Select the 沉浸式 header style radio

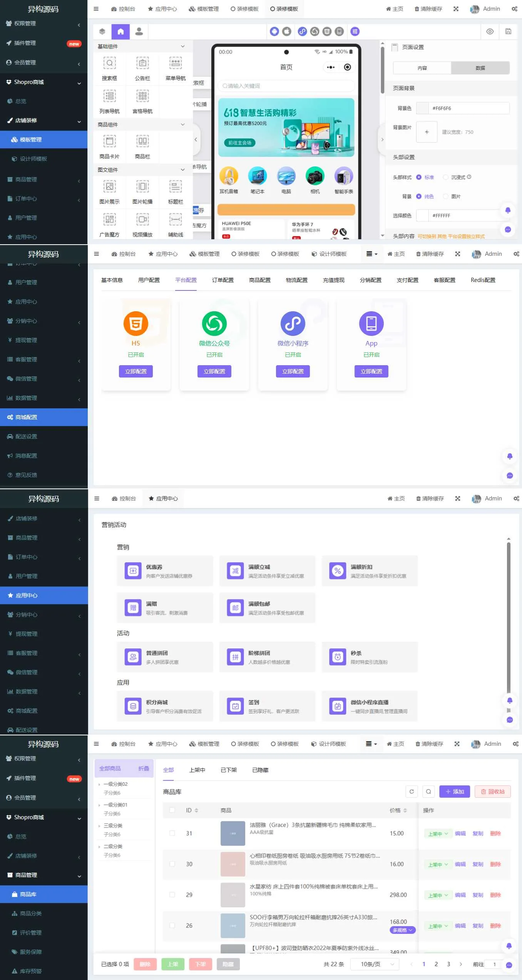[446, 177]
